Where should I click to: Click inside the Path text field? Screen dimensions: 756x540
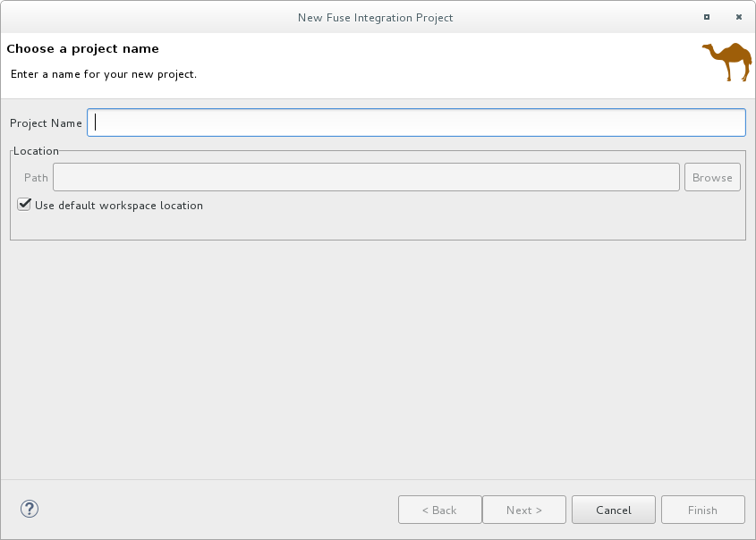coord(366,177)
